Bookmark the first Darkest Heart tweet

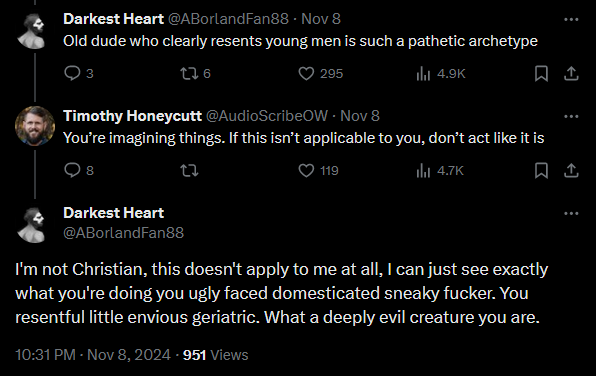(x=541, y=73)
